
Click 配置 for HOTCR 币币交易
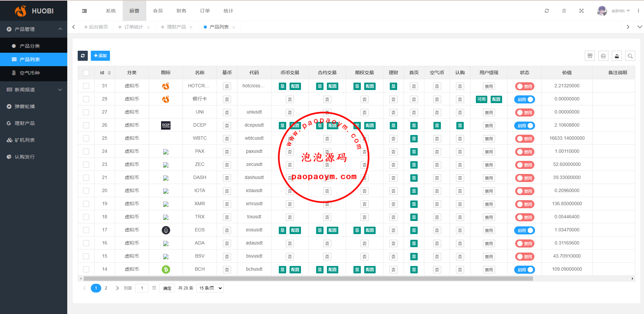295,86
